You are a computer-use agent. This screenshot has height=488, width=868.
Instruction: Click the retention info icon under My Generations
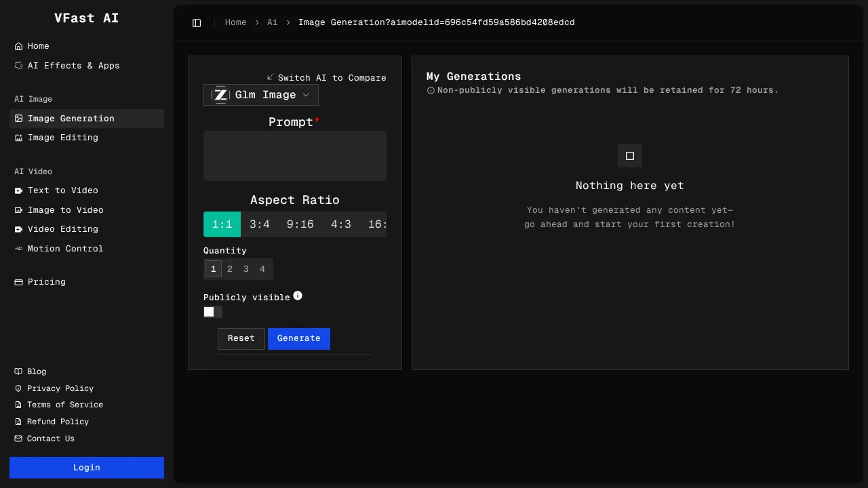click(431, 90)
